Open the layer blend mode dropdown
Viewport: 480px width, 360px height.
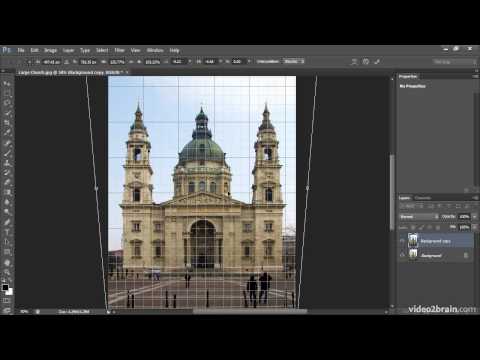[x=419, y=217]
